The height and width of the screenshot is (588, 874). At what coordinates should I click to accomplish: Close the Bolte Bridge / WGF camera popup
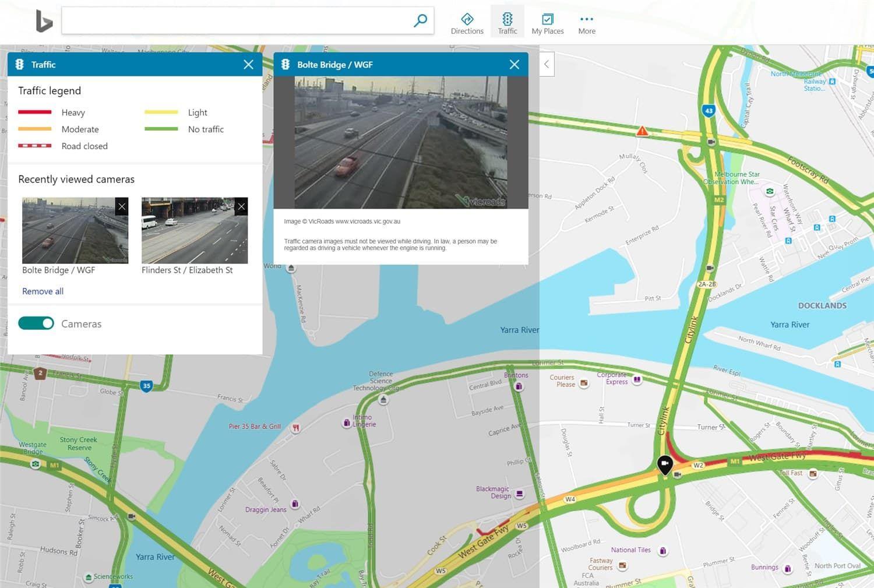coord(514,65)
